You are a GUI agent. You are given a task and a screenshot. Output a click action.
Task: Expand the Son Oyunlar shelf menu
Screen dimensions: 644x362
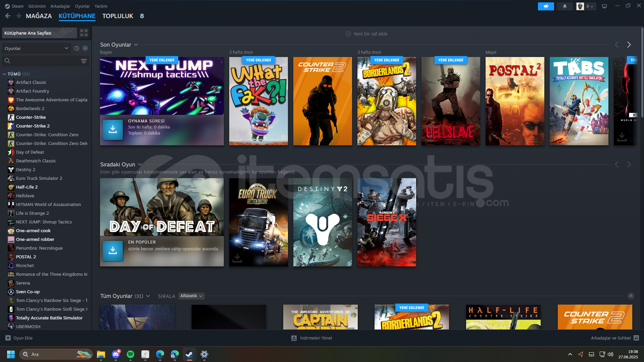[x=136, y=45]
